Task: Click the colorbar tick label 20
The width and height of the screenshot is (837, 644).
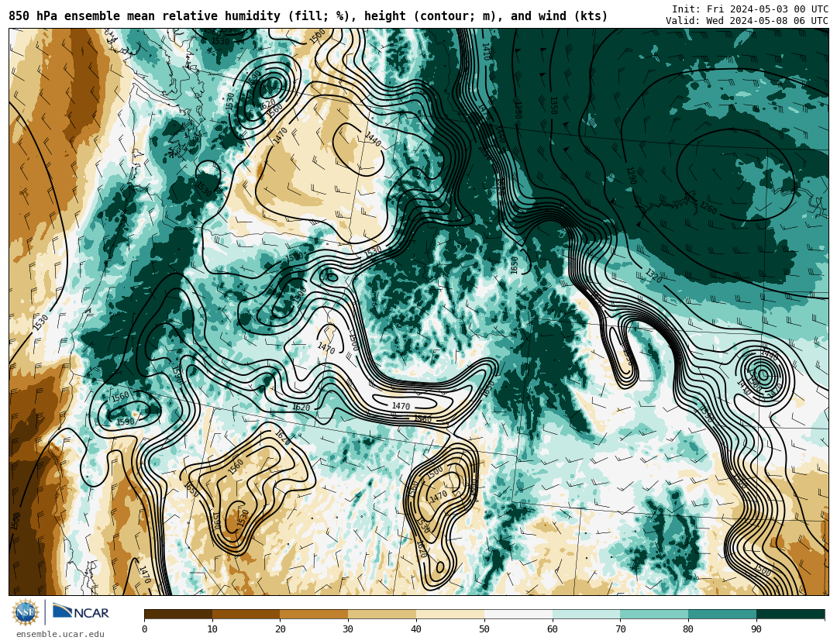Action: [x=281, y=629]
